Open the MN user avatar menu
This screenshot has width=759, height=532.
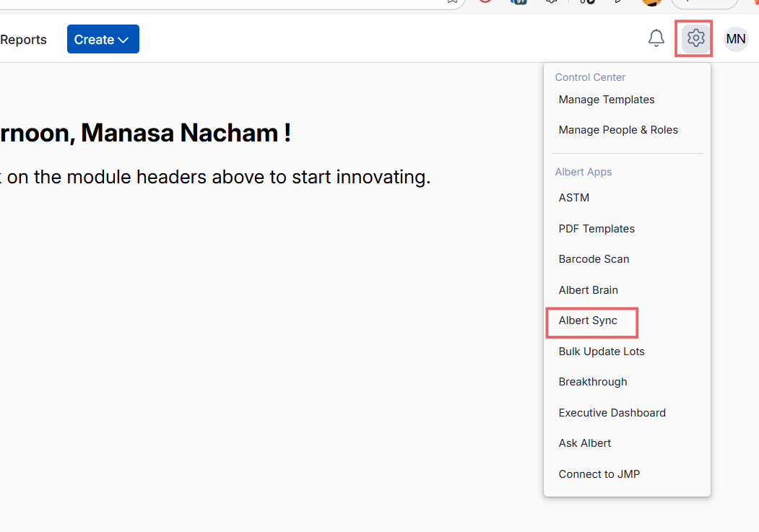coord(736,39)
